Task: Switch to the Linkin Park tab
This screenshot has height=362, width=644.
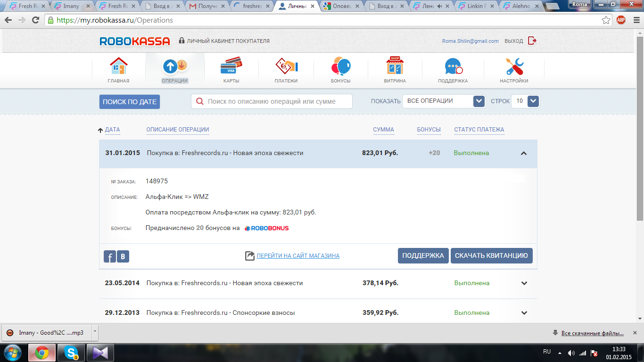Action: click(x=476, y=7)
